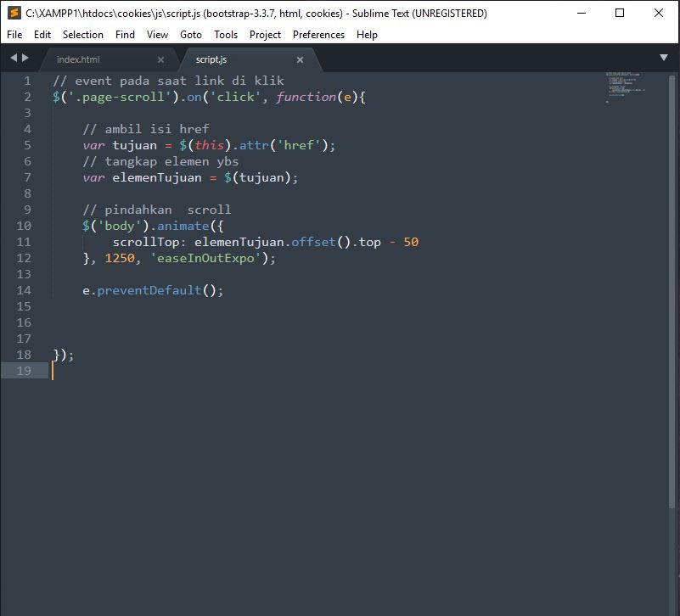
Task: Click the 'offset' method on line 11
Action: 313,242
